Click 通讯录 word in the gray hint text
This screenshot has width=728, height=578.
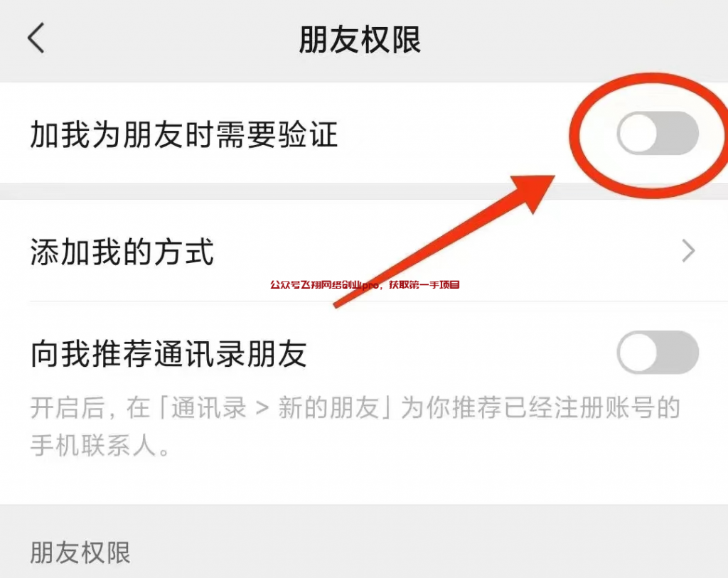click(x=209, y=408)
